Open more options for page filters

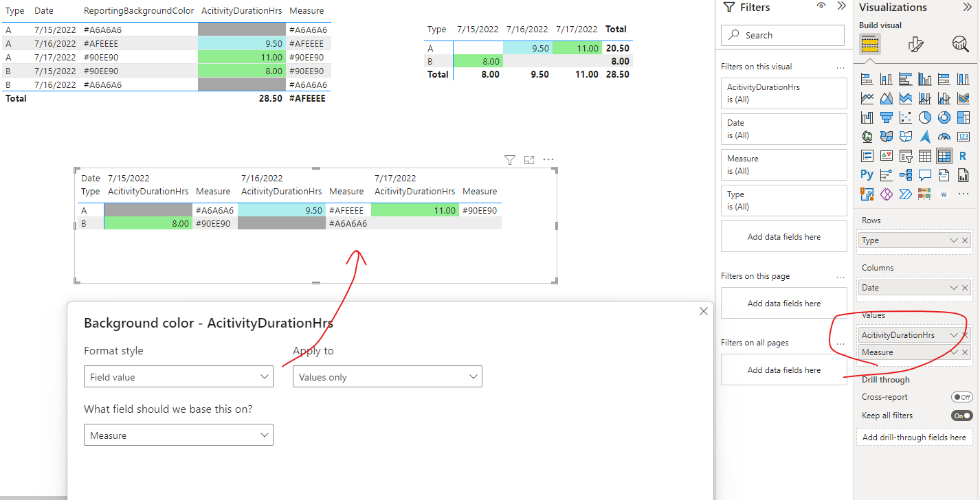(840, 277)
